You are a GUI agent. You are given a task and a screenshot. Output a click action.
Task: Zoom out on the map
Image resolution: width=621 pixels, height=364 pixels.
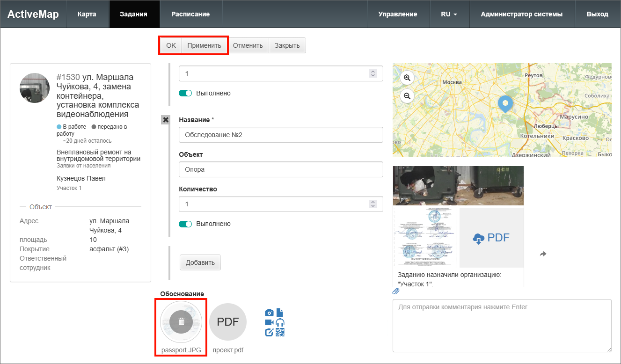click(x=407, y=96)
